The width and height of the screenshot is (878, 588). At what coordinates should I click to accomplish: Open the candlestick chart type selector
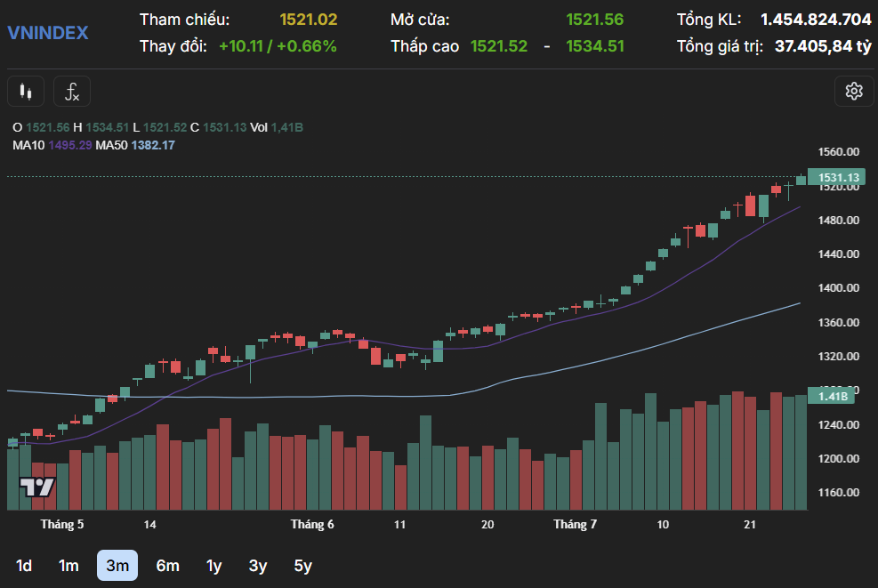click(x=26, y=92)
